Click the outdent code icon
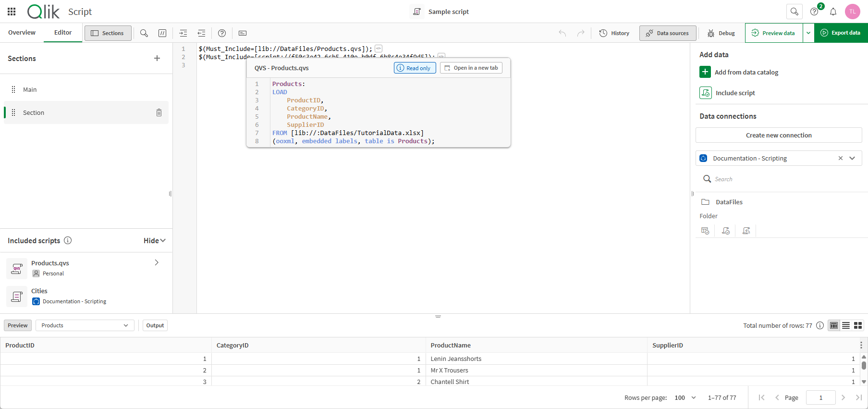The height and width of the screenshot is (409, 868). pyautogui.click(x=201, y=33)
